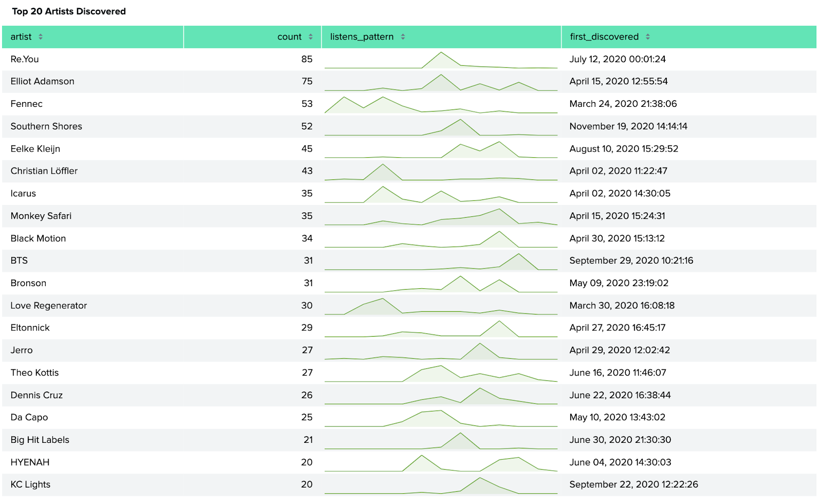Select Eelke Kleijn in the table
Viewport: 822px width, 504px height.
pos(35,148)
